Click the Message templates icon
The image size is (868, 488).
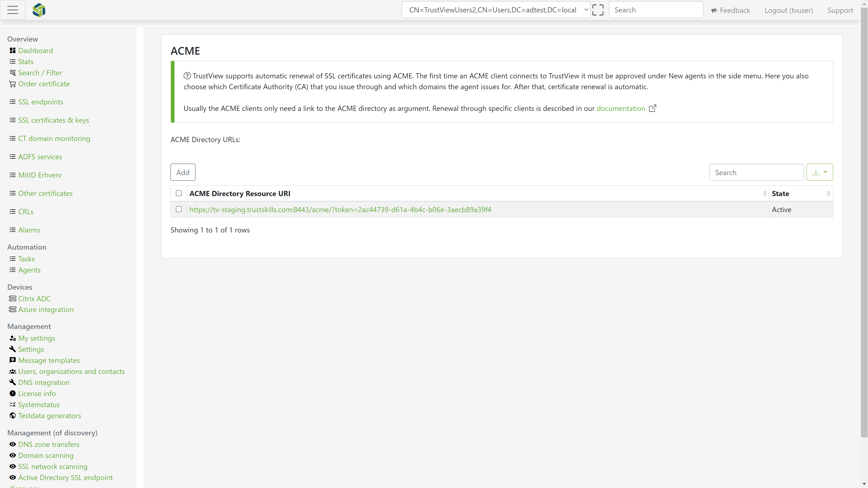[12, 360]
